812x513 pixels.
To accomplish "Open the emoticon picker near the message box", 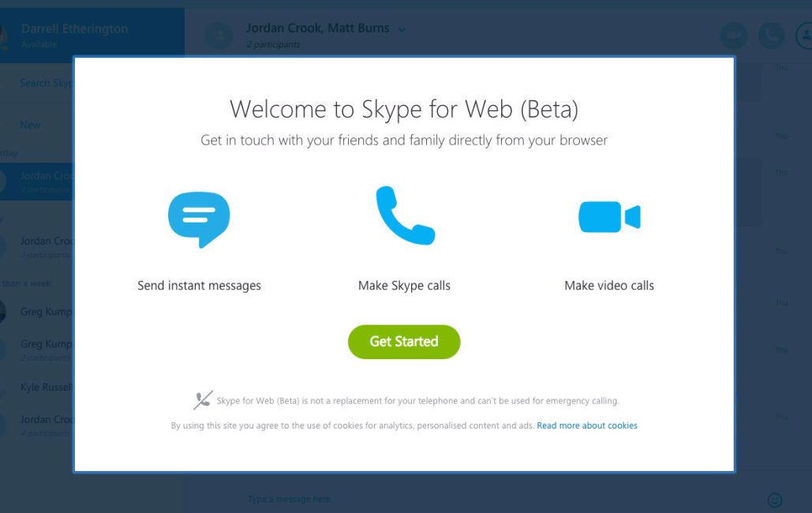I will coord(775,500).
